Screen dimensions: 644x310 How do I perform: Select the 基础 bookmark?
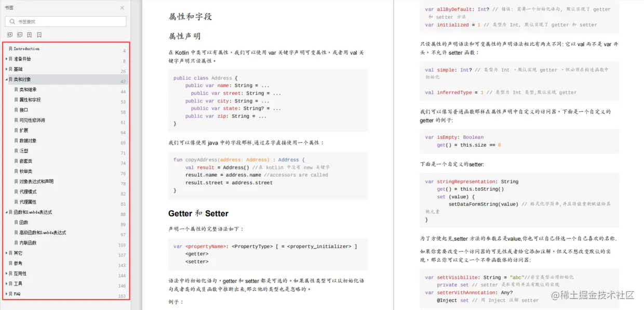[18, 69]
